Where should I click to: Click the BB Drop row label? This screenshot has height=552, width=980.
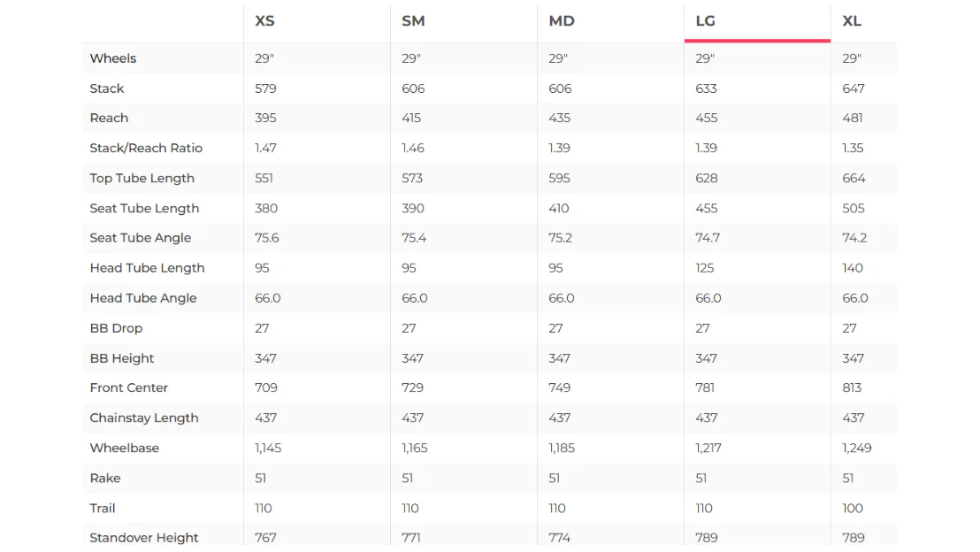click(116, 328)
